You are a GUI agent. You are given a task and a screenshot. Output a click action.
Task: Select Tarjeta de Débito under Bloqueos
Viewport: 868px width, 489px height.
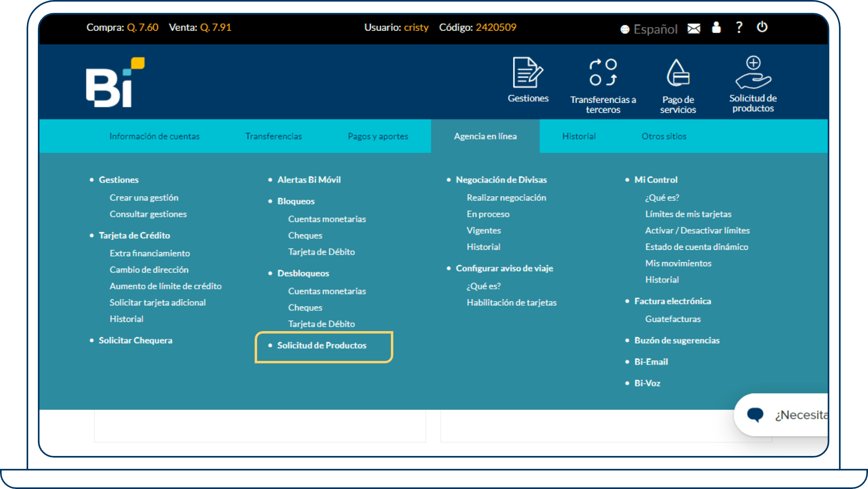pos(321,252)
